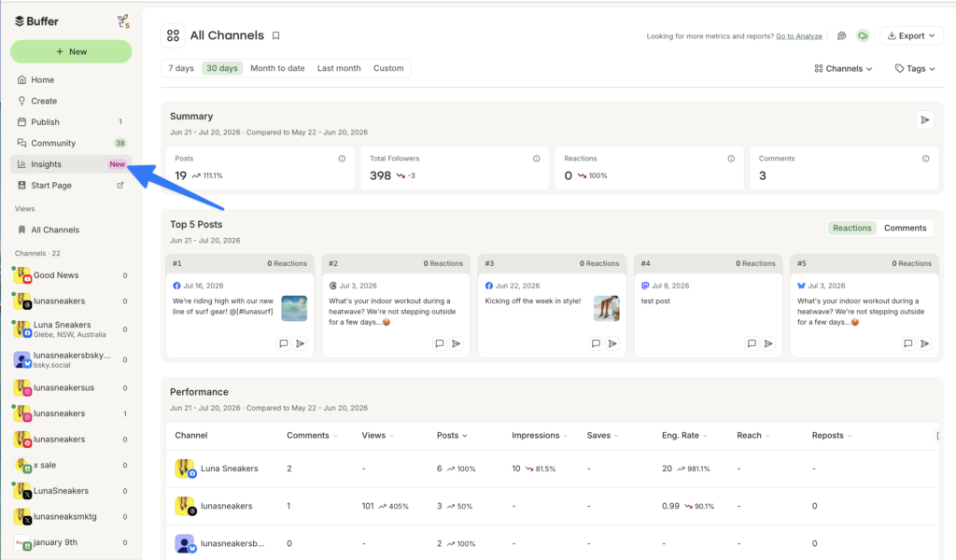Screen dimensions: 956x560
Task: Select Last month range
Action: pyautogui.click(x=339, y=68)
